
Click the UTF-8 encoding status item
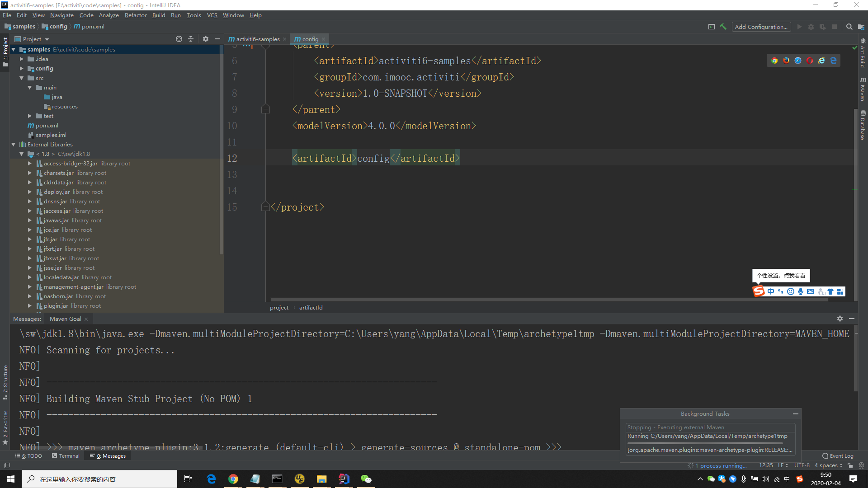[802, 465]
